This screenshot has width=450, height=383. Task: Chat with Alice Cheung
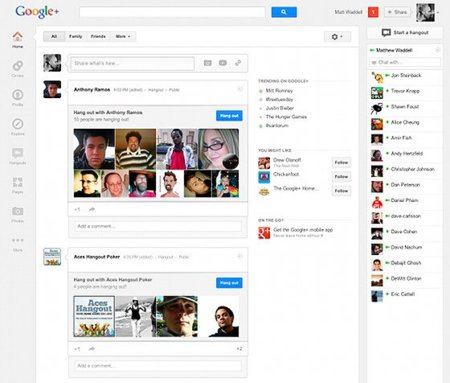pyautogui.click(x=405, y=122)
